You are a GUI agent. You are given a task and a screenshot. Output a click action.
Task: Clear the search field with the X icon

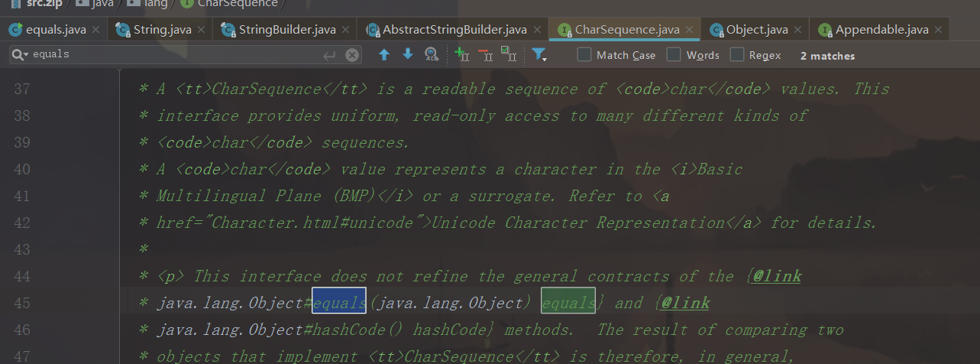(352, 55)
